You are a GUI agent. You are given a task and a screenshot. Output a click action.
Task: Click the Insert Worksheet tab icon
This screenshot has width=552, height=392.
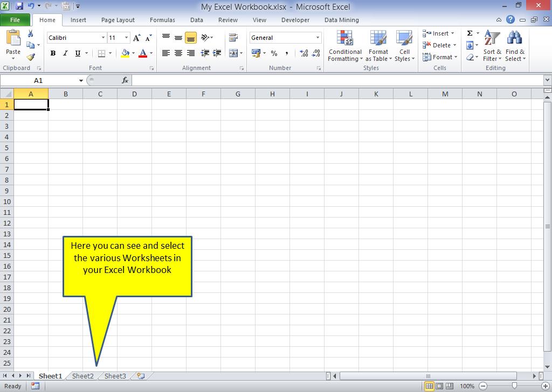click(141, 376)
